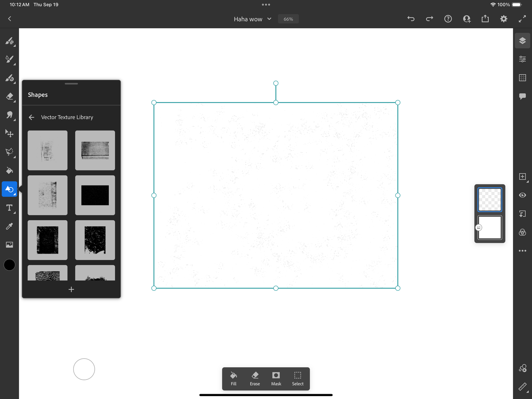
Task: Invite collaborators to document
Action: (x=467, y=19)
